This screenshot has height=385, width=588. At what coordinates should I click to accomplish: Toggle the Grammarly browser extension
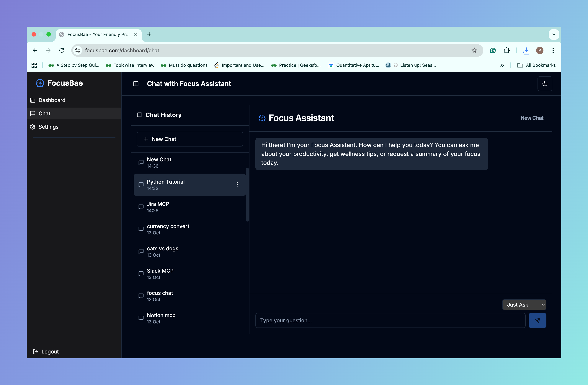pyautogui.click(x=493, y=50)
